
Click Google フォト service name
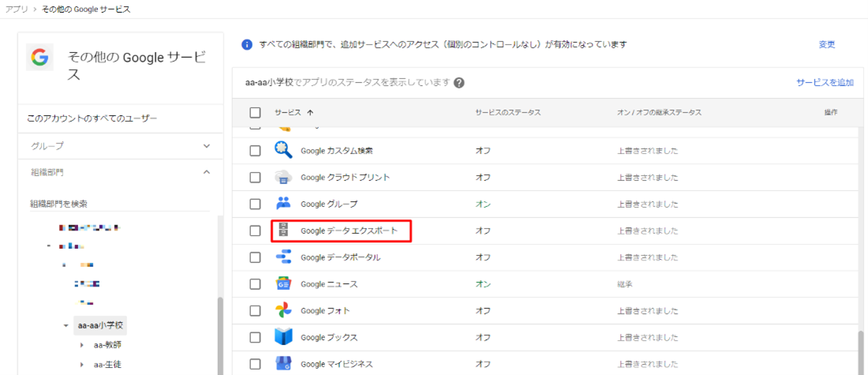click(x=325, y=311)
